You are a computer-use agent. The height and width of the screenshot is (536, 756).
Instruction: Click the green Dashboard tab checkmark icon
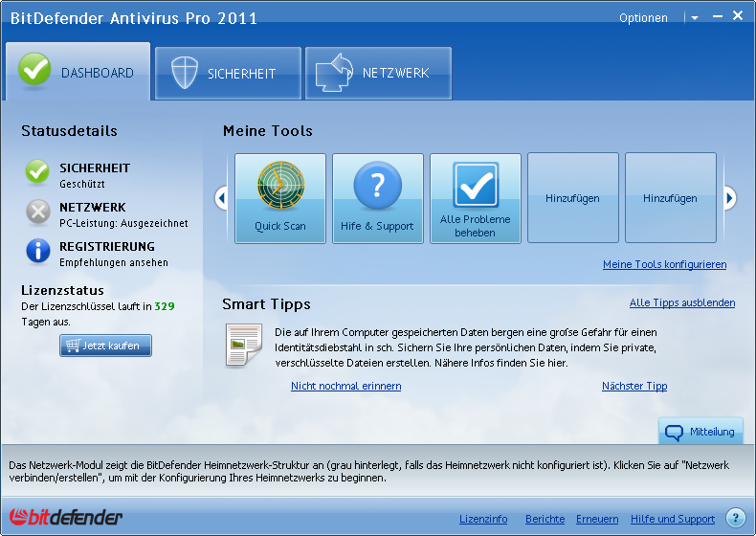tap(34, 70)
